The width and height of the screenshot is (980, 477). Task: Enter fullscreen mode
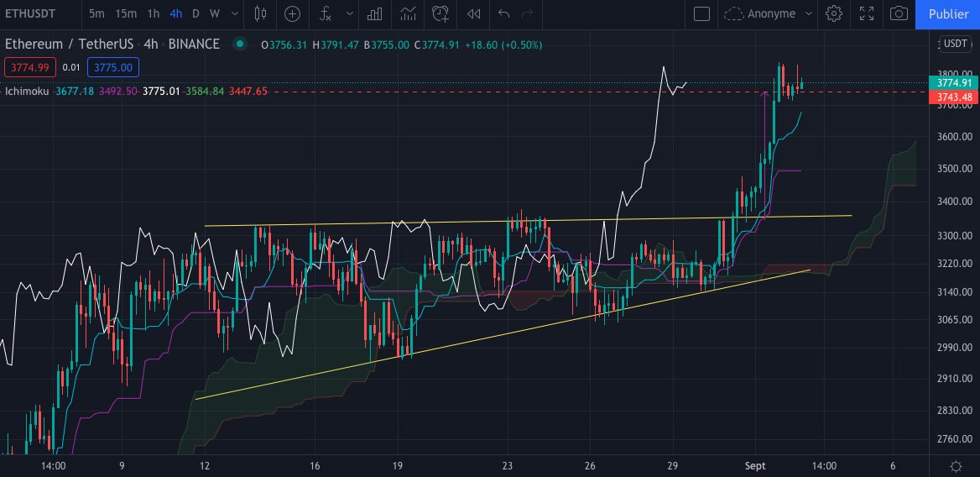pos(866,13)
